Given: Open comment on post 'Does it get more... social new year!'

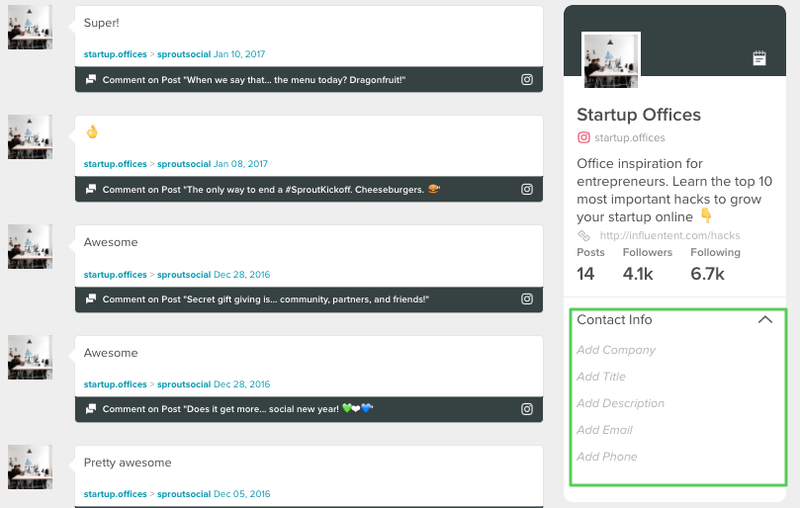Looking at the screenshot, I should [x=238, y=409].
